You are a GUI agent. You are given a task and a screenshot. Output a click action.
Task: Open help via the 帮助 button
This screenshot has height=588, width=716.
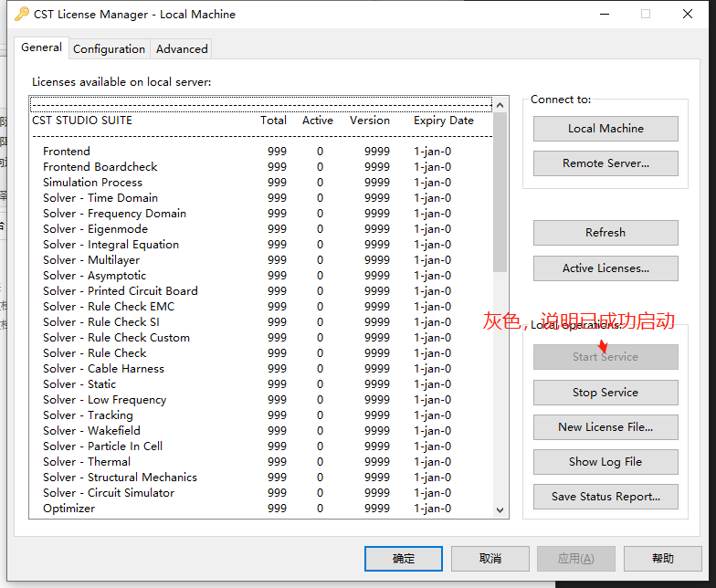tap(663, 559)
